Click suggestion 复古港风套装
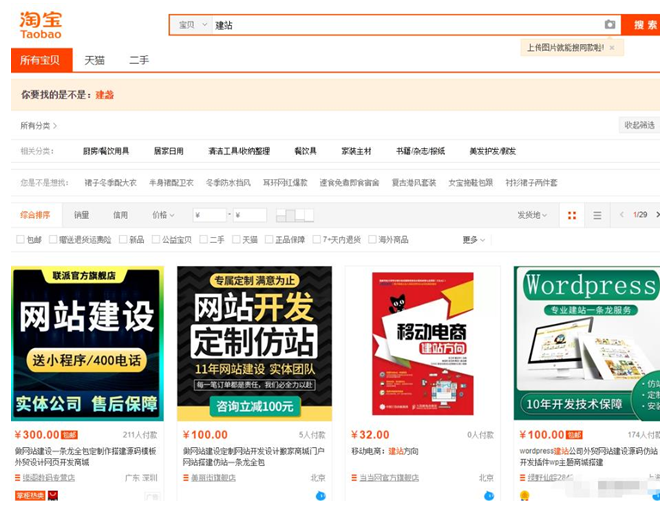Viewport: 665px width, 525px height. click(x=414, y=183)
